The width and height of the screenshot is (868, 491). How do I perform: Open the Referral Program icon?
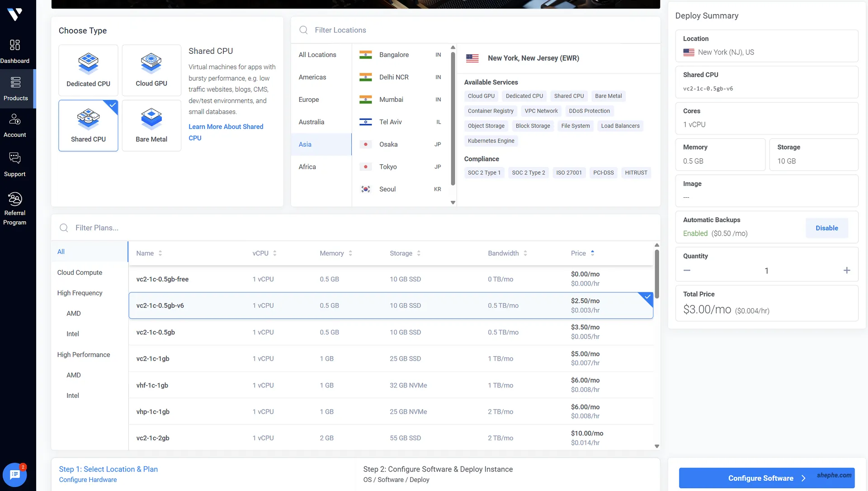[x=15, y=200]
